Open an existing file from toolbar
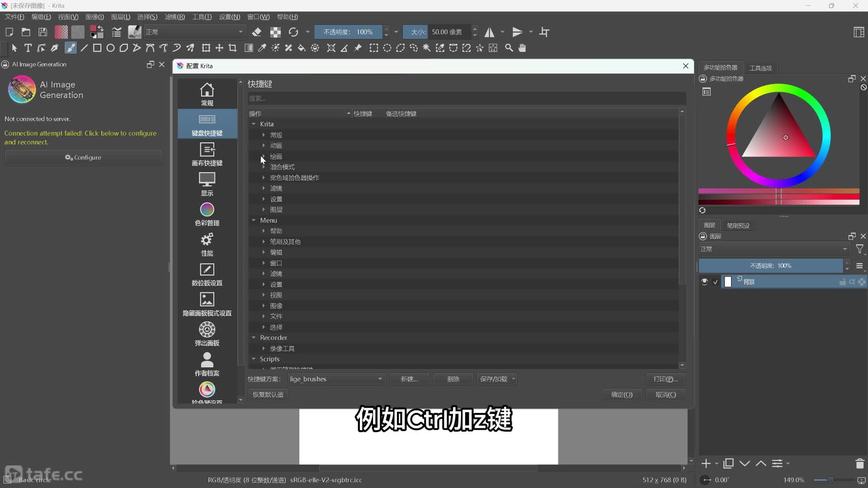This screenshot has width=868, height=488. coord(26,32)
